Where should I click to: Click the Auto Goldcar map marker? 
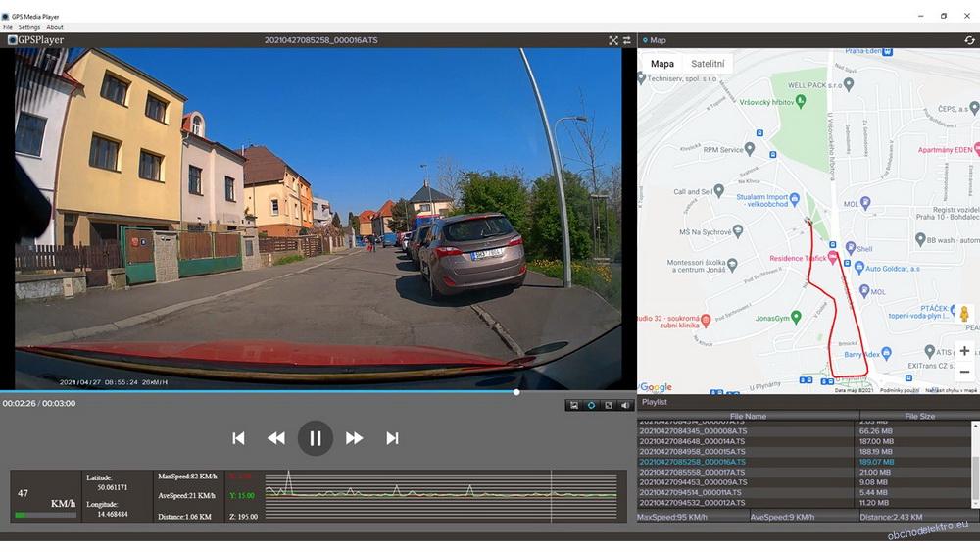pos(858,268)
